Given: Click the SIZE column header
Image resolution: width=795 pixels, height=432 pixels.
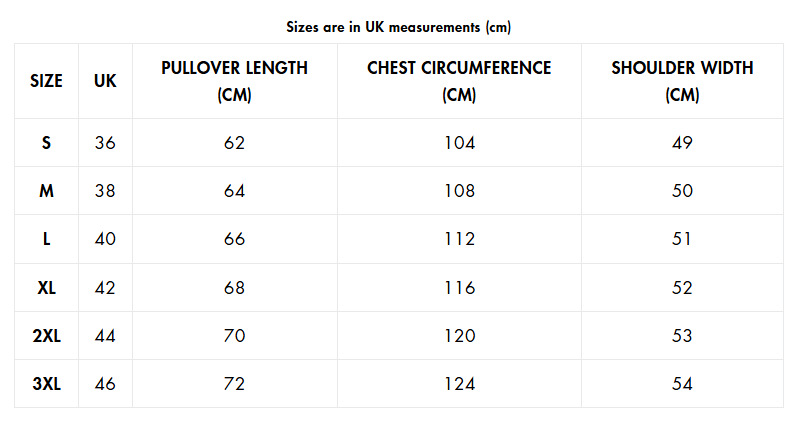Looking at the screenshot, I should pyautogui.click(x=46, y=81).
